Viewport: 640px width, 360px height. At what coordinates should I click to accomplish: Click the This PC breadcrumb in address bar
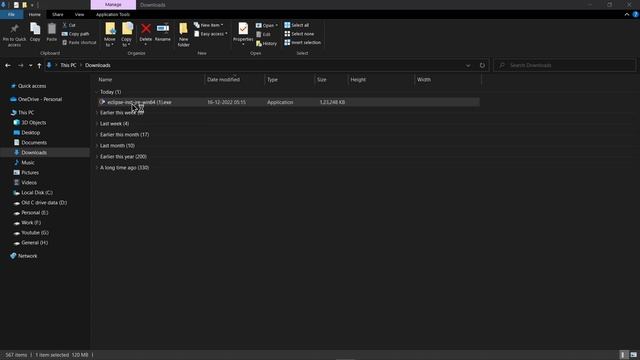68,65
